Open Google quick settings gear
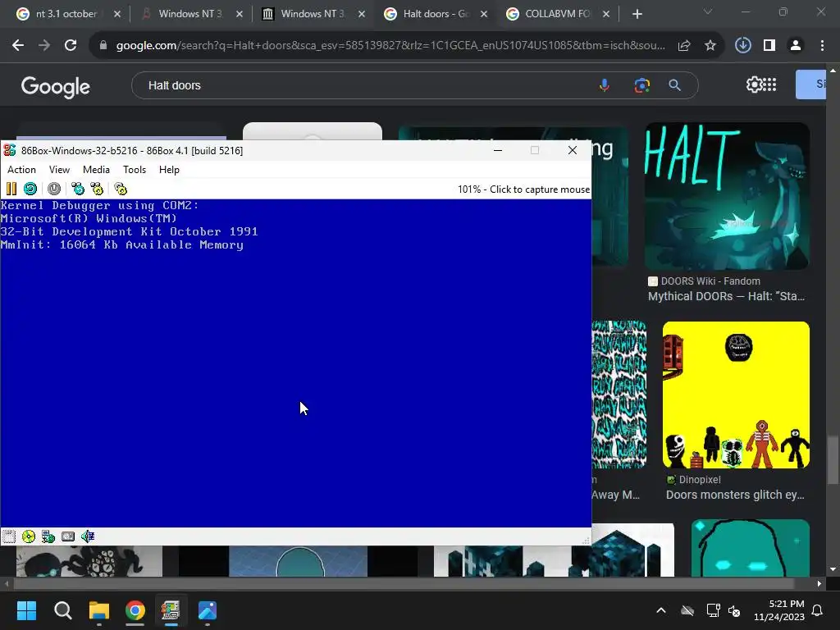The height and width of the screenshot is (630, 840). pyautogui.click(x=754, y=84)
